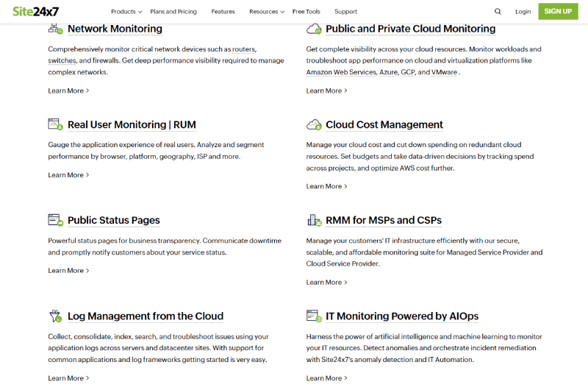Viewport: 588px width, 390px height.
Task: Open the Public Status Pages heading
Action: (x=114, y=220)
